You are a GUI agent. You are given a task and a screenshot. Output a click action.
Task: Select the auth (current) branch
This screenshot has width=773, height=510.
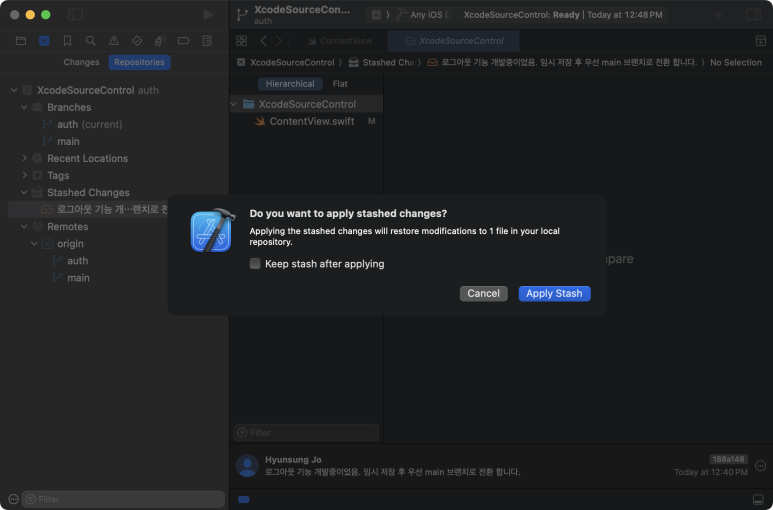pos(89,124)
